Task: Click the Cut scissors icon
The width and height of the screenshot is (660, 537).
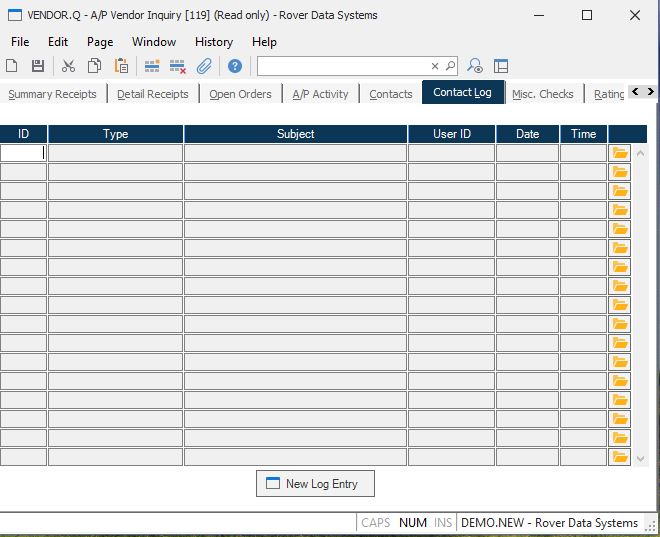Action: click(x=68, y=66)
